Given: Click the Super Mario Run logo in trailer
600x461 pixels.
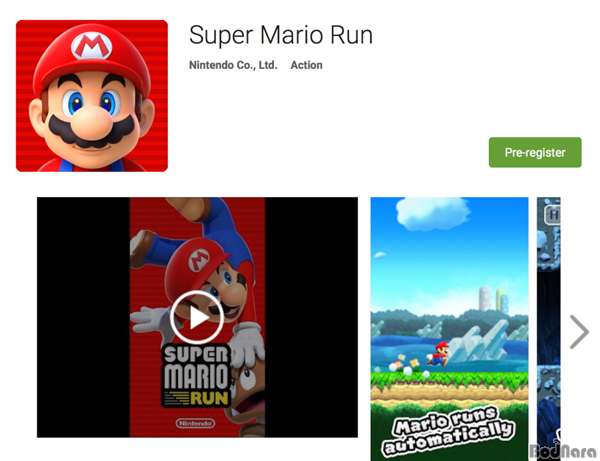Looking at the screenshot, I should [x=196, y=376].
